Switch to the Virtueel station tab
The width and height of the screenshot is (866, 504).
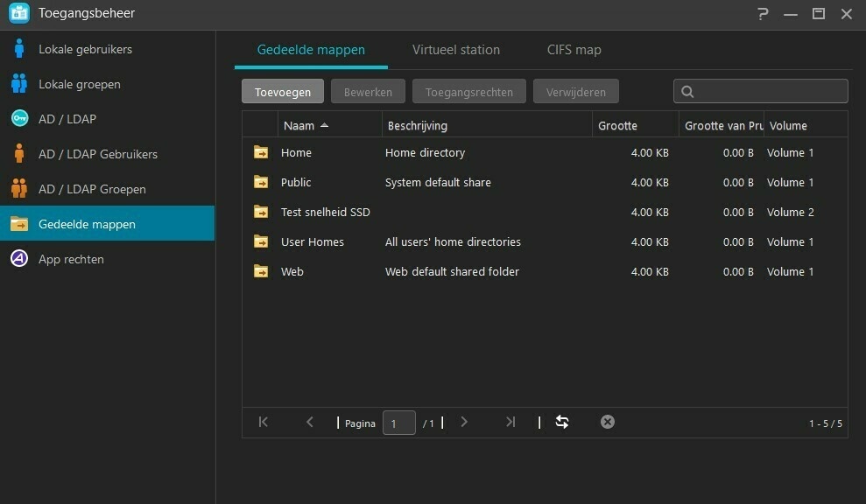pos(456,50)
